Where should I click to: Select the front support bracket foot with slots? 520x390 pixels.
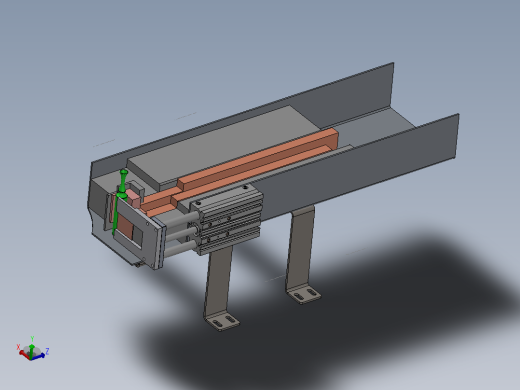[x=222, y=322]
